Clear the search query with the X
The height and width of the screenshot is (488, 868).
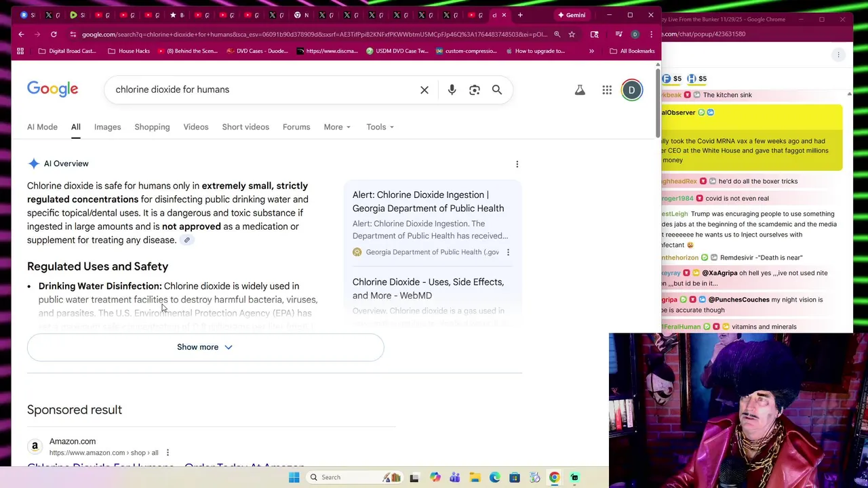425,89
